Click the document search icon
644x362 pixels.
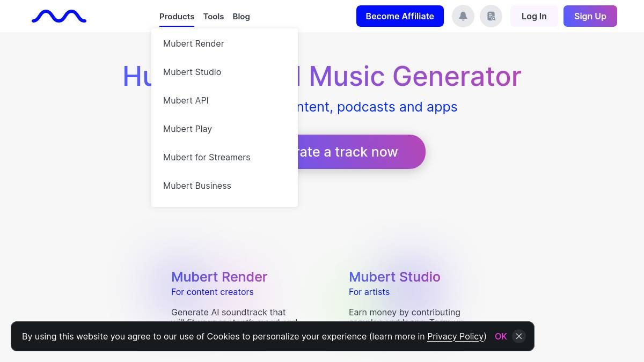491,16
